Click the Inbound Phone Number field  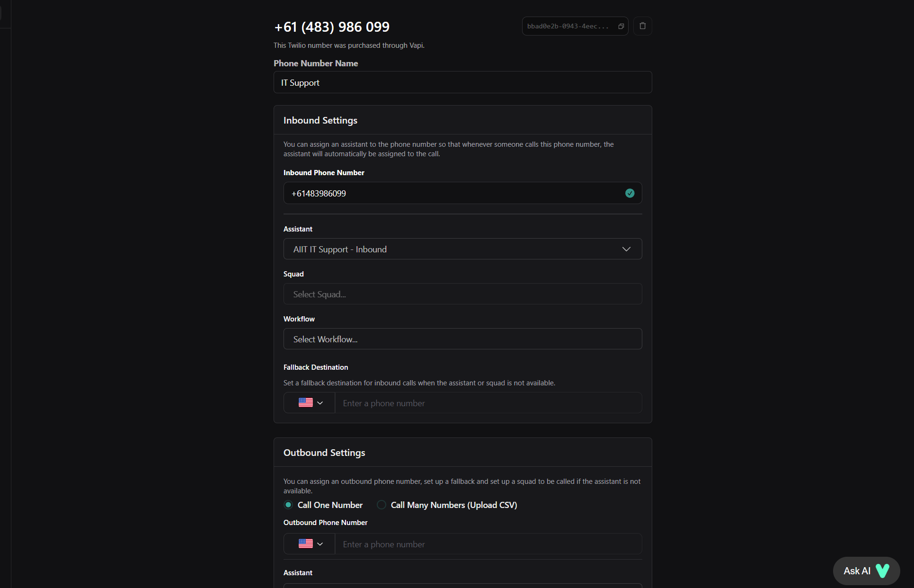(x=454, y=193)
